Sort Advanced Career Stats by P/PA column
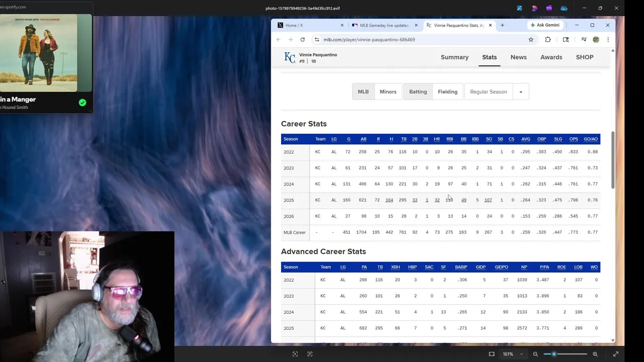 544,267
